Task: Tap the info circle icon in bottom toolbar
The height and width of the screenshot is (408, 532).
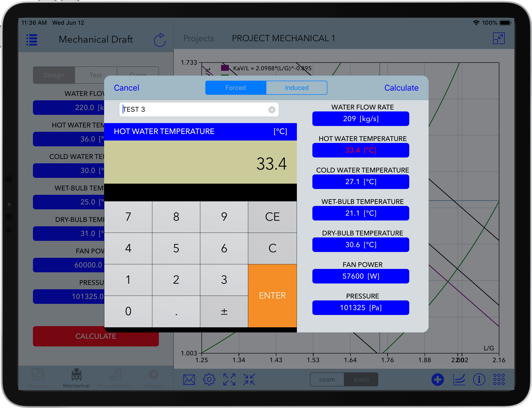Action: tap(479, 379)
